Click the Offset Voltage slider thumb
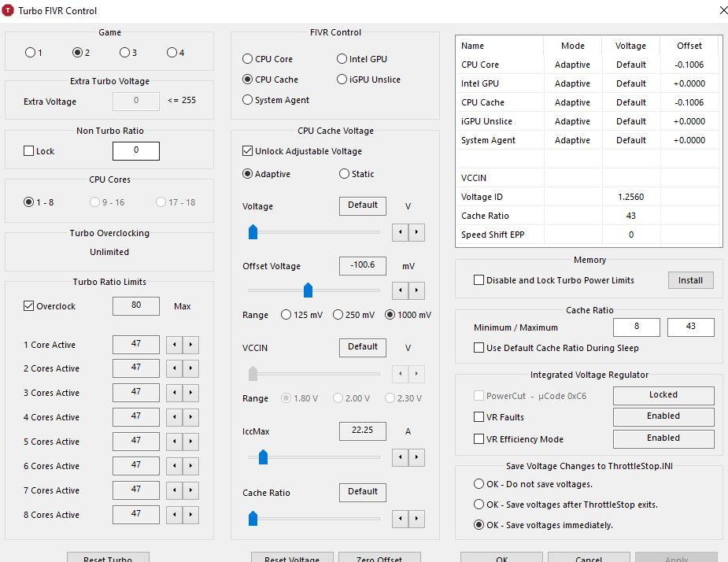 click(308, 290)
